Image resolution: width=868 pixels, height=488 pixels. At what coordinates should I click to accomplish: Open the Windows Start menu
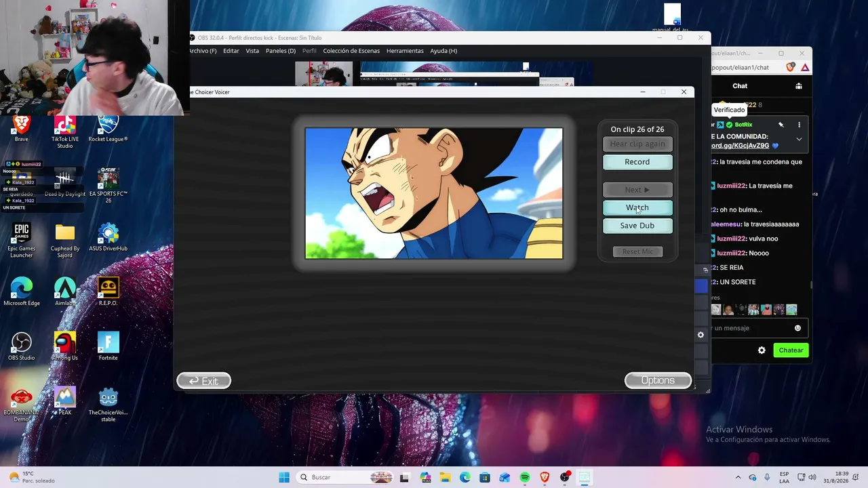tap(284, 477)
